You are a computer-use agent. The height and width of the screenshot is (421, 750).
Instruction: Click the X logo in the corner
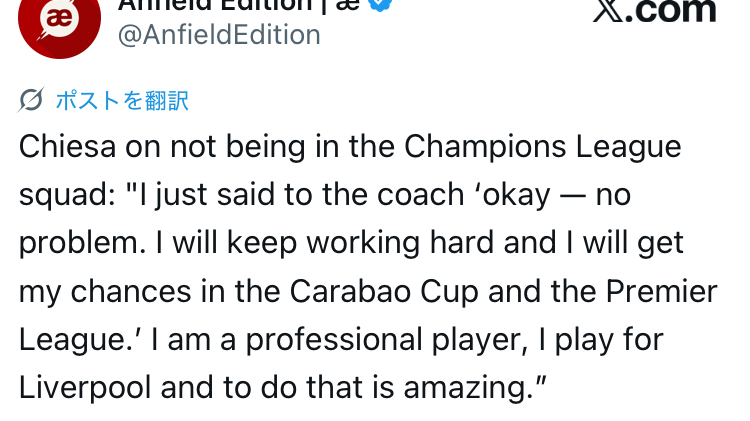coord(611,10)
